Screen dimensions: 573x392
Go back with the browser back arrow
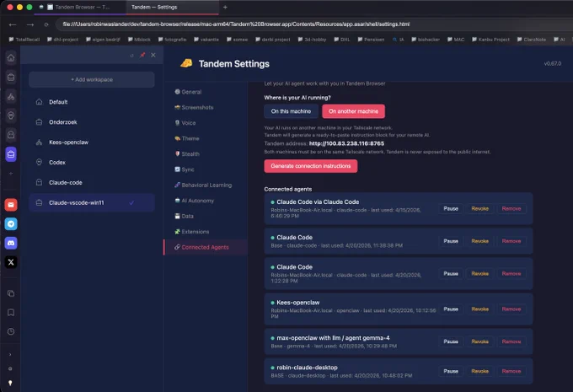click(x=13, y=24)
